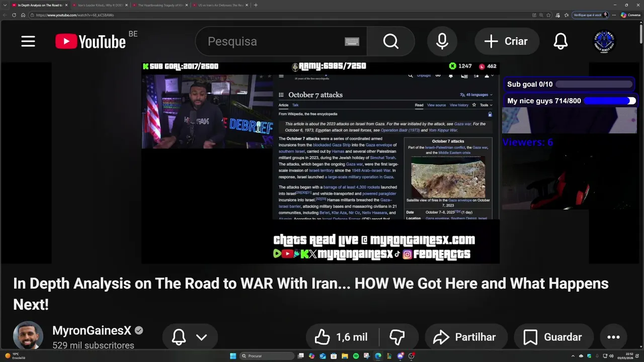The width and height of the screenshot is (644, 362).
Task: Open YouTube notifications bell
Action: coord(560,41)
